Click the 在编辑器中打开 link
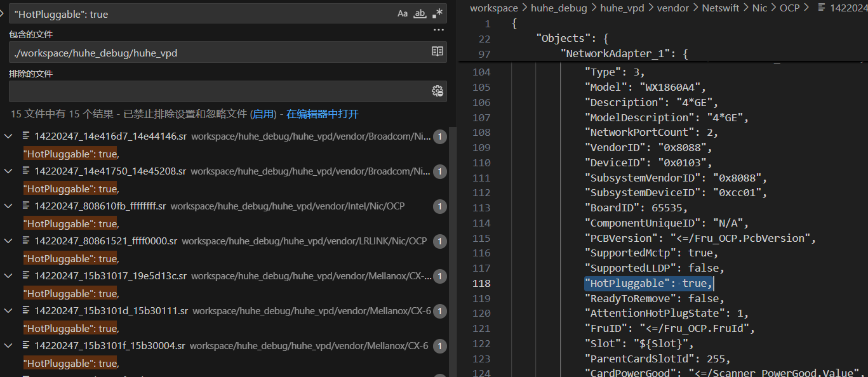This screenshot has width=868, height=377. coord(322,114)
